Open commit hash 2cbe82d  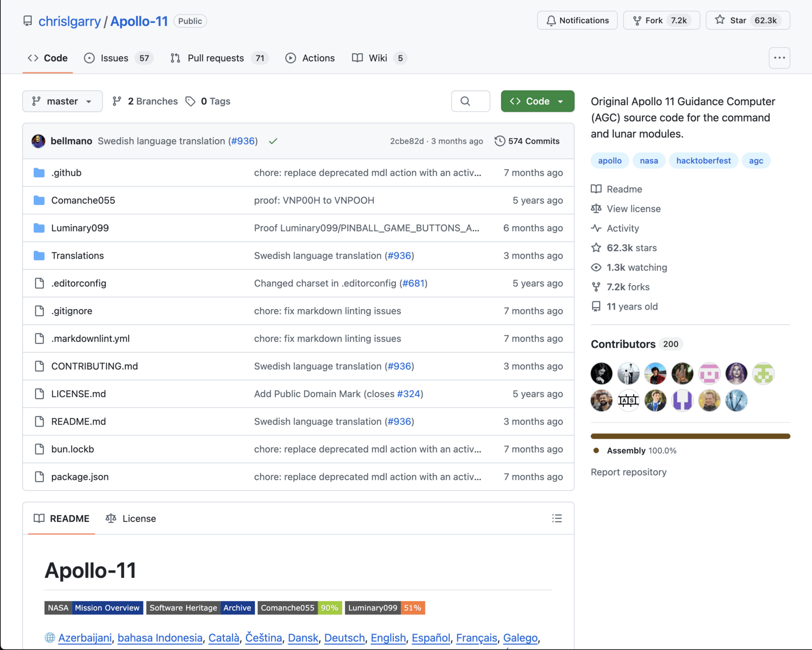tap(407, 141)
